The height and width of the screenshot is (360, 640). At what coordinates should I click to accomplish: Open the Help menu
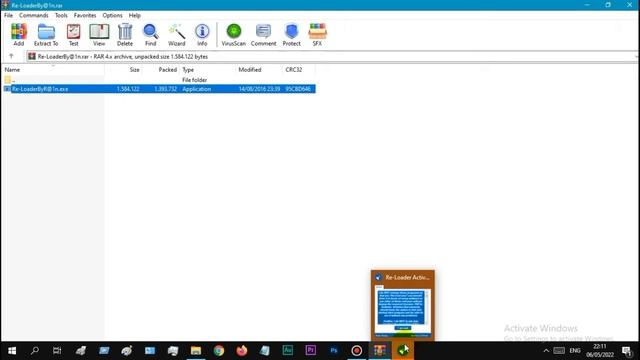point(135,15)
